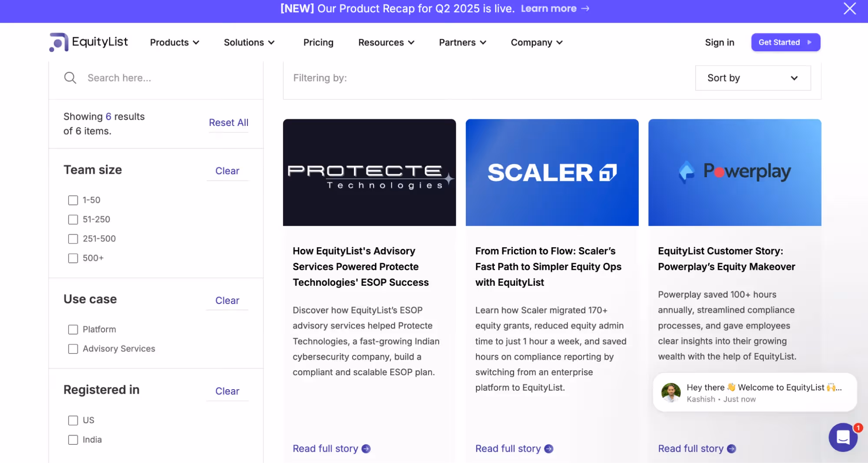Check the 500+ team size box
Screen dimensions: 868x463
(73, 258)
